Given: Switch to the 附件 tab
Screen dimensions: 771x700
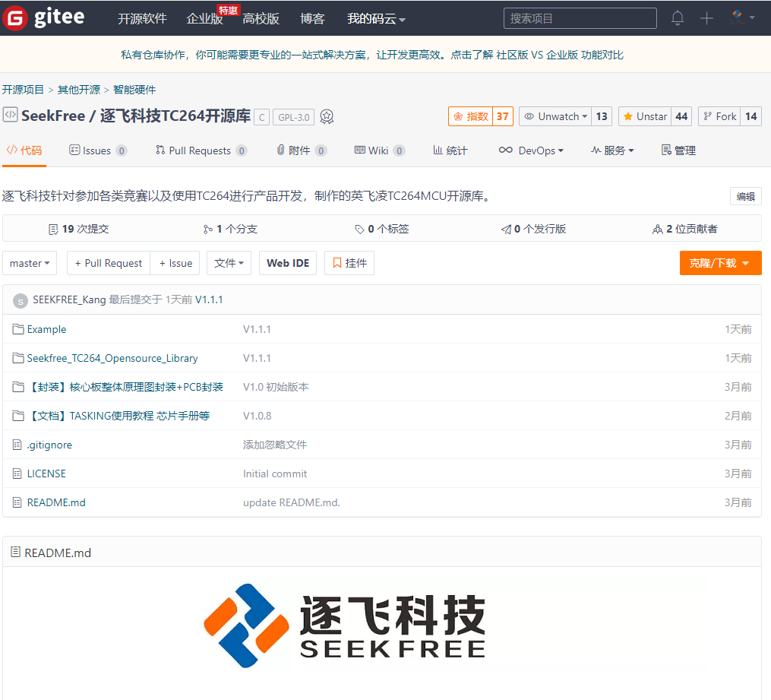Looking at the screenshot, I should tap(302, 150).
